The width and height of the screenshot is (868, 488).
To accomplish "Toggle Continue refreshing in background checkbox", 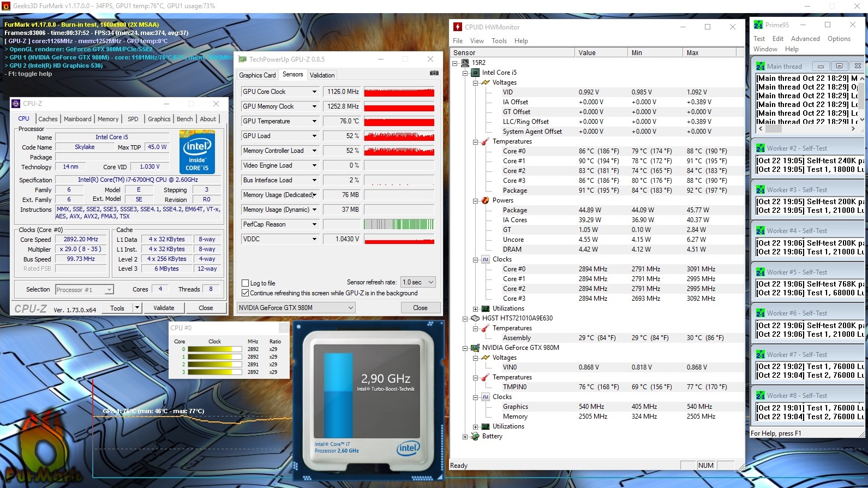I will pos(246,293).
